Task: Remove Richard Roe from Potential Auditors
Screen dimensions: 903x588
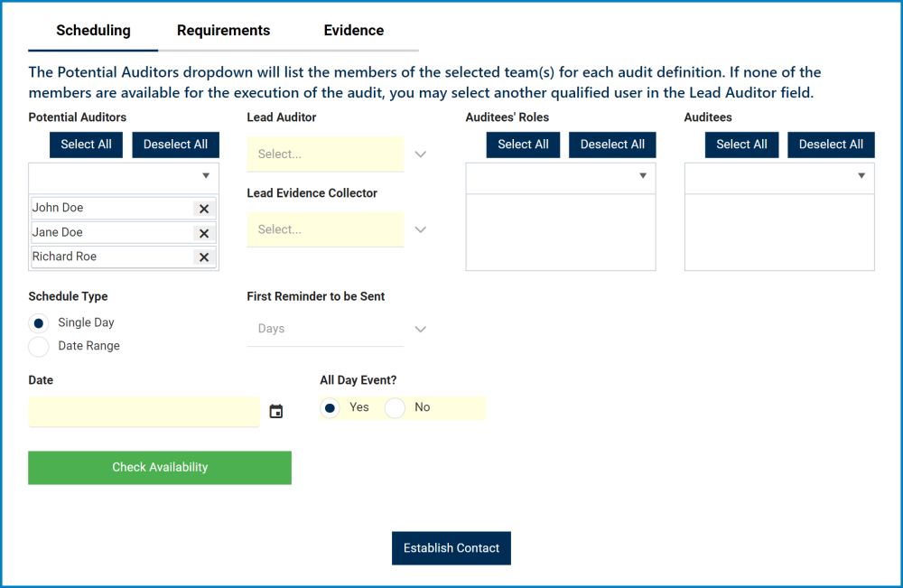Action: [203, 257]
